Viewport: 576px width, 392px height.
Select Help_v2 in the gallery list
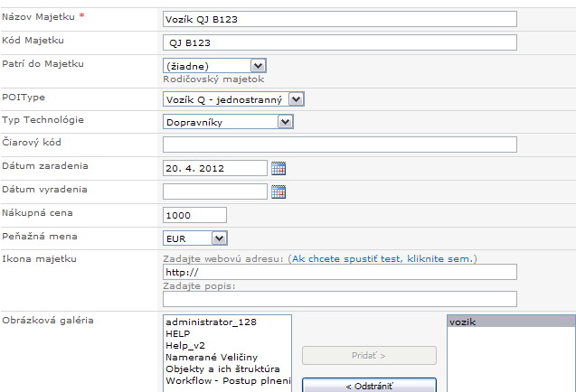click(227, 345)
